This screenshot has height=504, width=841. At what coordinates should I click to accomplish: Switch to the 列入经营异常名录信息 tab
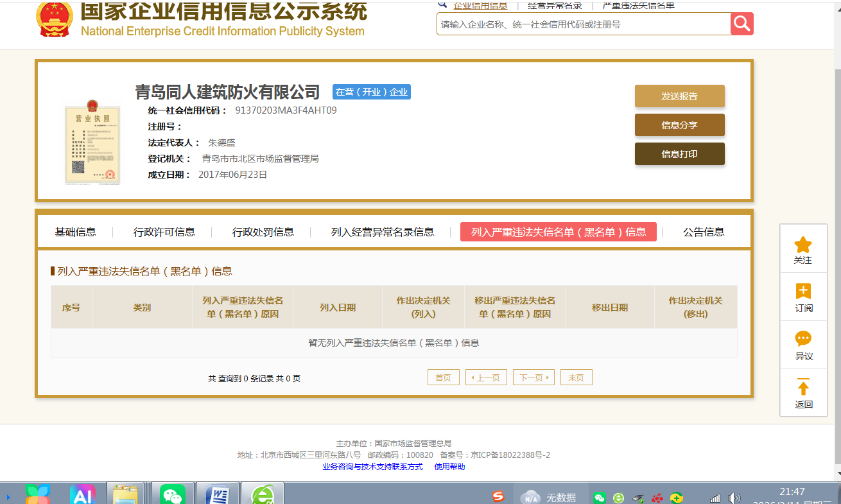click(383, 232)
